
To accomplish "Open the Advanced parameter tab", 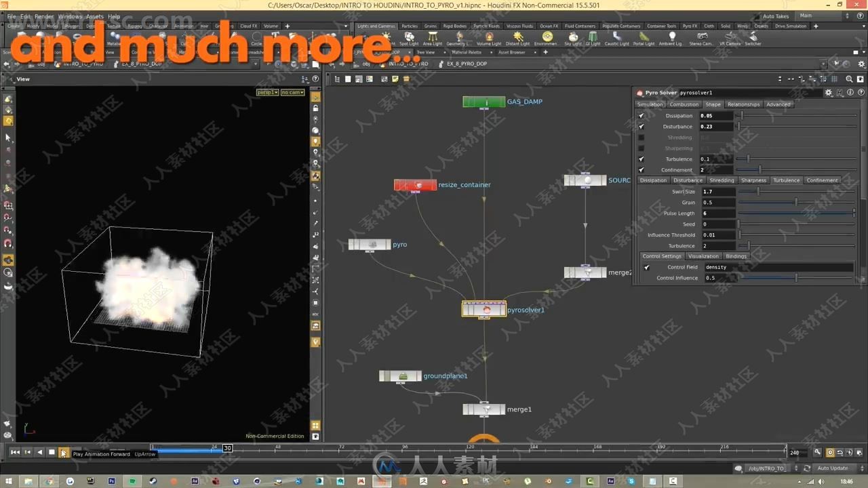I will coord(778,104).
